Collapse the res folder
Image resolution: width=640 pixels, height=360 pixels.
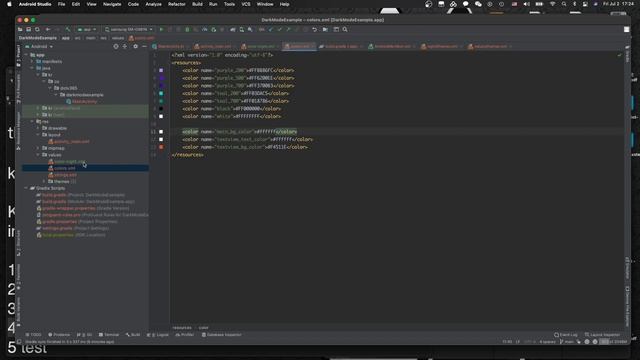coord(32,121)
